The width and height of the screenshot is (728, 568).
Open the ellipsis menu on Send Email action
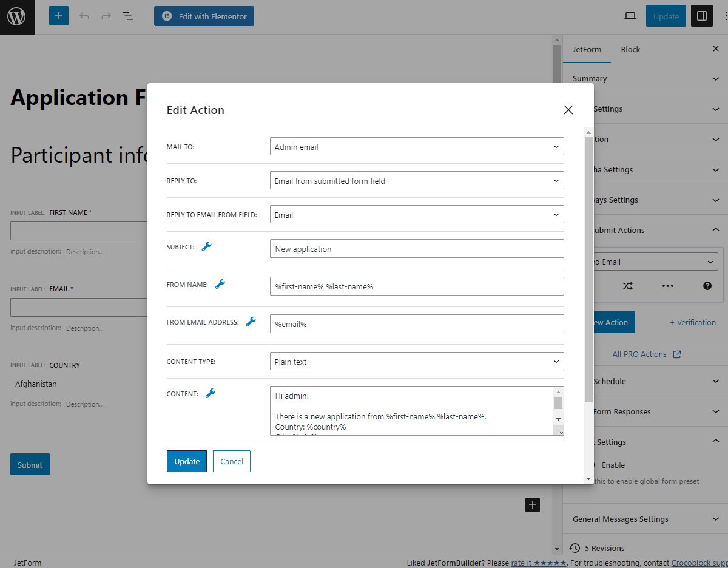tap(668, 285)
